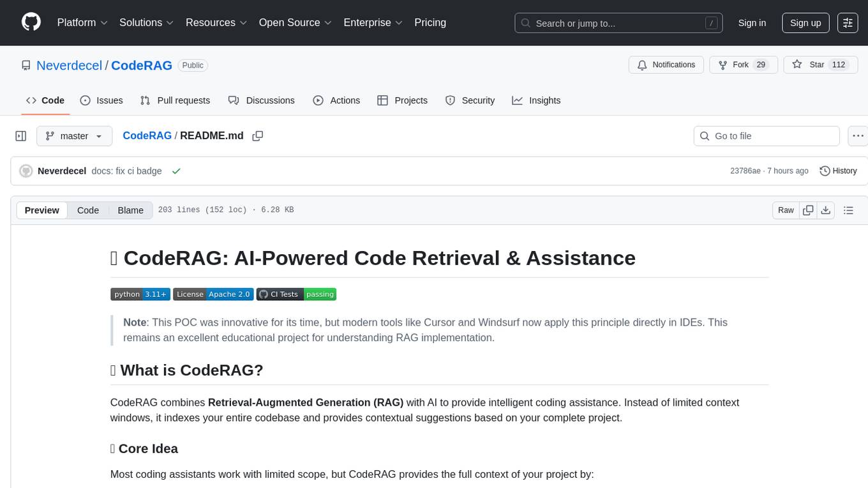Focus the Search or jump to field
Screen dimensions: 868x488
click(618, 23)
